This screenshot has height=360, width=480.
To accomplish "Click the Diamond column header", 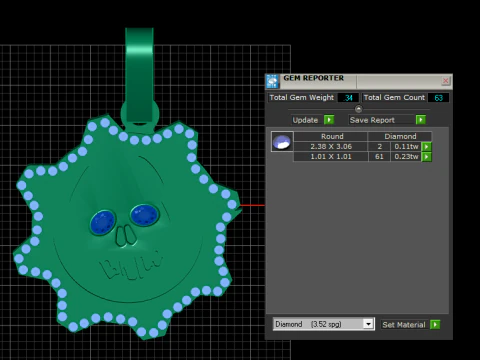I will (x=400, y=136).
